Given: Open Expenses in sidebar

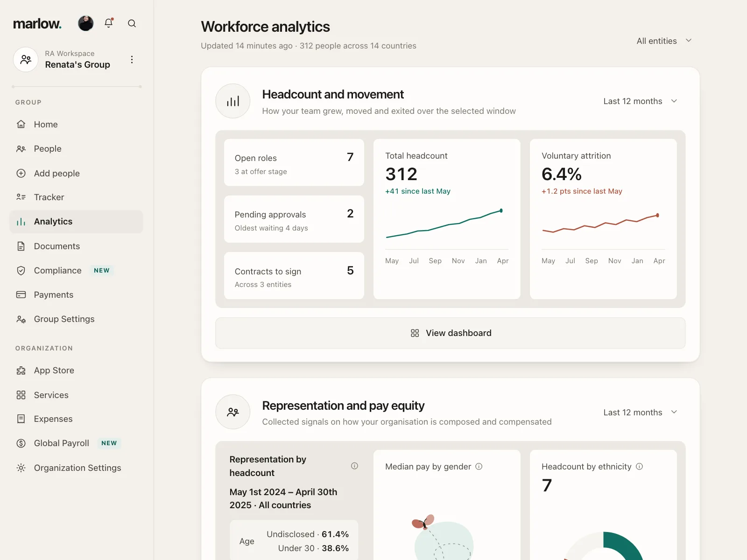Looking at the screenshot, I should click(76, 419).
